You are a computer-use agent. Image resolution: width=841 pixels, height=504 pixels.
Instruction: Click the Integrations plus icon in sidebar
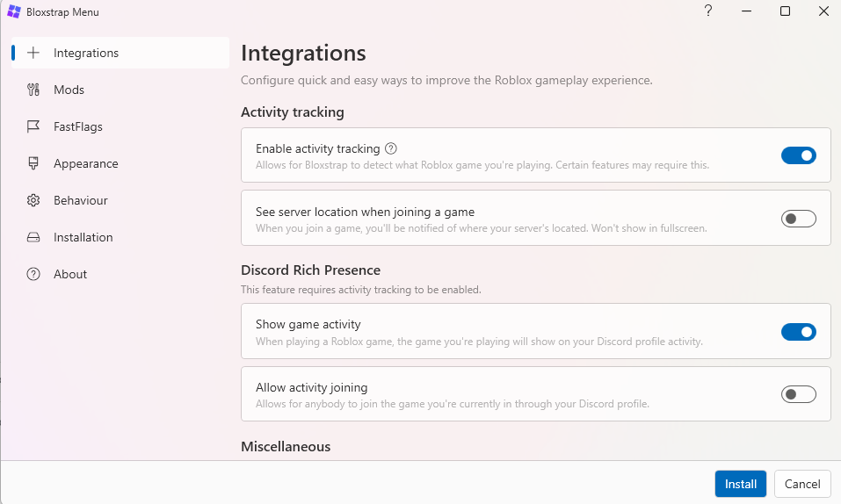(33, 53)
